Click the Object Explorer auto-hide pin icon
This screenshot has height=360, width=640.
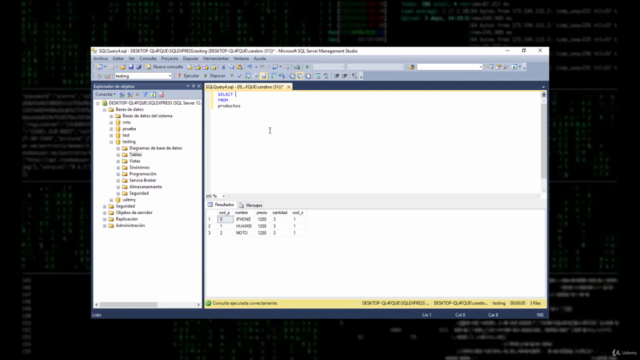tap(193, 86)
